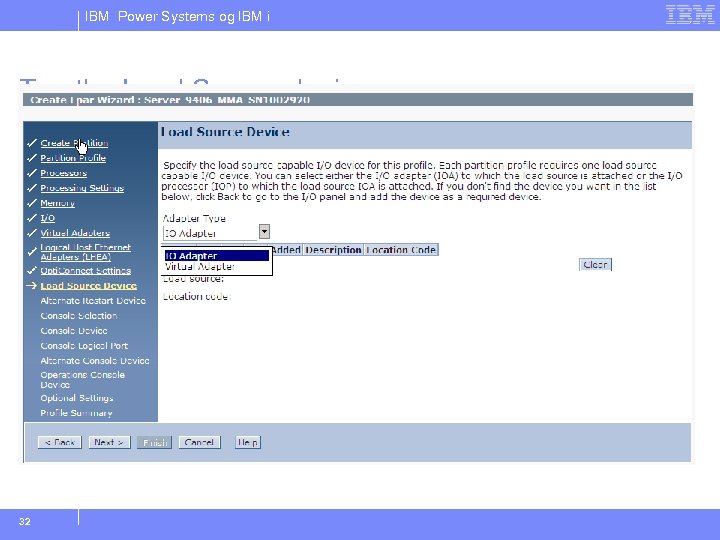Screen dimensions: 720x540
Task: Go back with the Back button
Action: tap(60, 442)
